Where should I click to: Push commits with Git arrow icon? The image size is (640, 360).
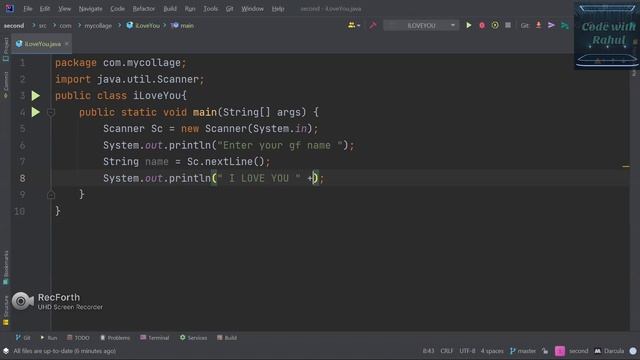[x=551, y=25]
